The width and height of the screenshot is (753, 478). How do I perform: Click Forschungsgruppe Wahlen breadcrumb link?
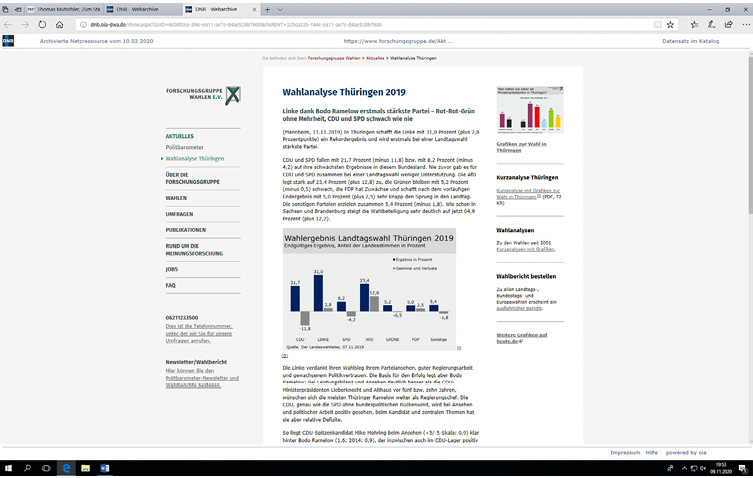334,58
